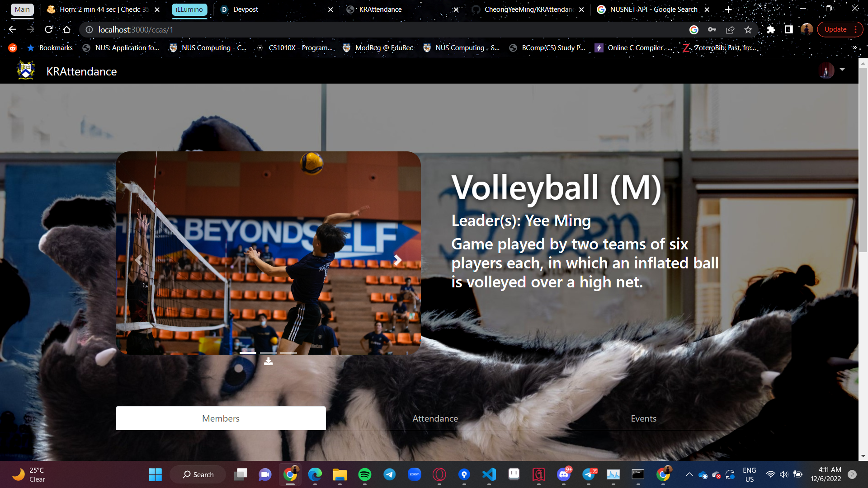This screenshot has width=868, height=488.
Task: Expand hidden bookmarks overflow chevron
Action: coord(854,48)
